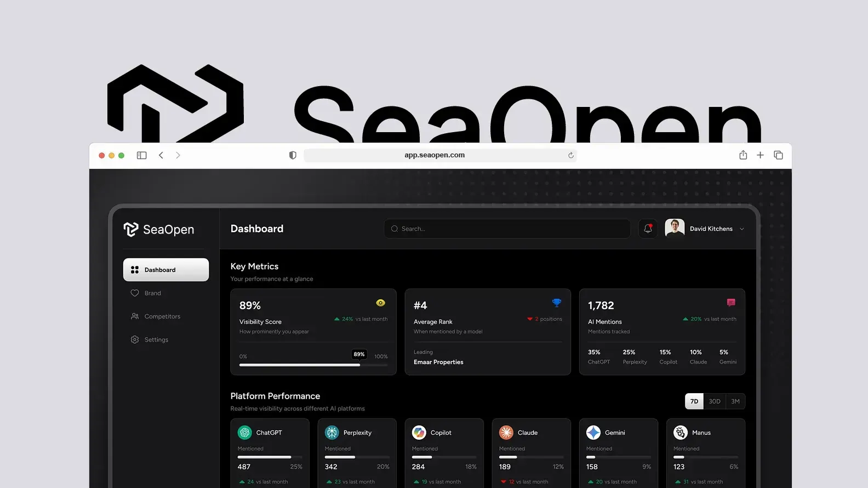The image size is (868, 488).
Task: Open the Dashboard sidebar item
Action: point(166,270)
